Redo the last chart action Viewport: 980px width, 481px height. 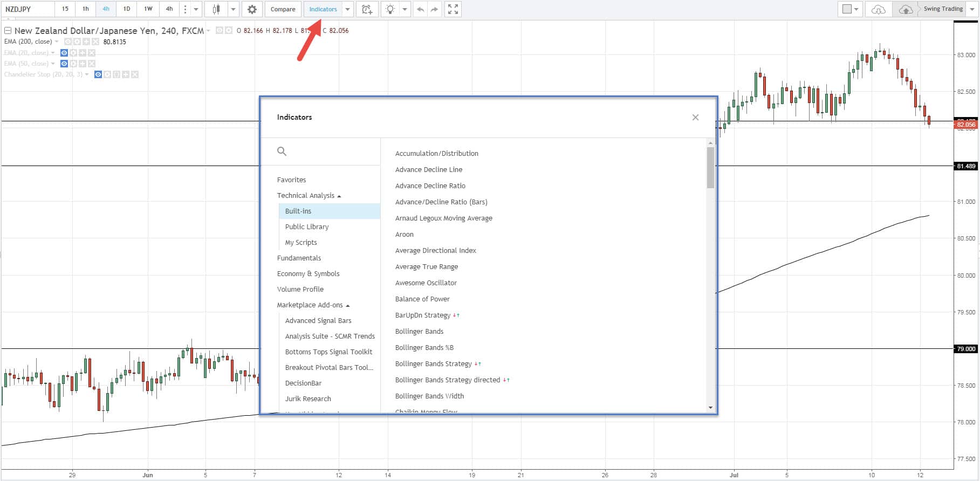click(x=435, y=9)
